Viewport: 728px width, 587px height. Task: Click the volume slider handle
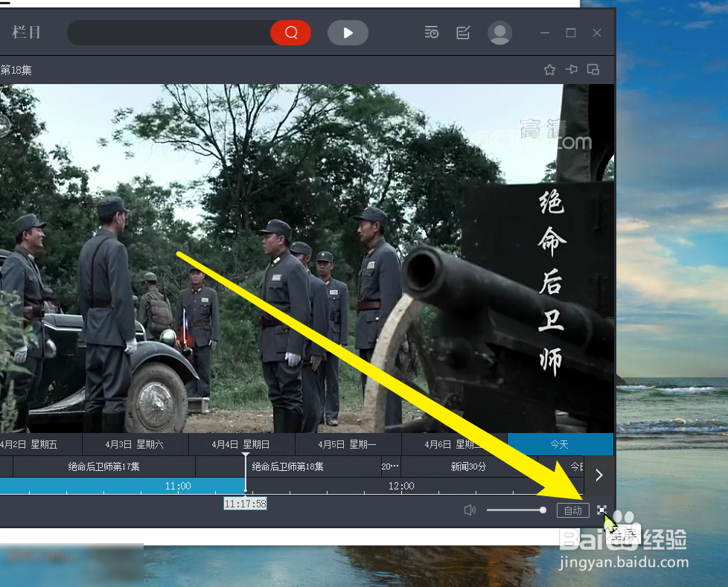point(543,510)
